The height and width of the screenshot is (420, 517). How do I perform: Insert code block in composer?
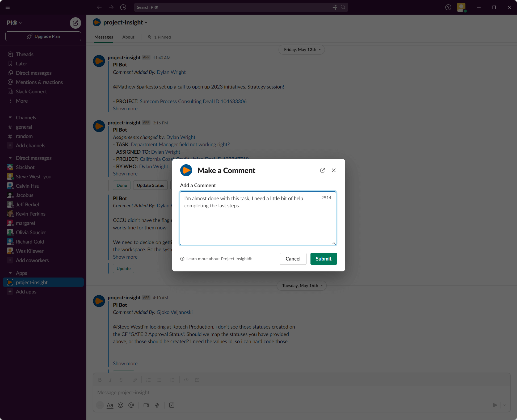pyautogui.click(x=197, y=380)
